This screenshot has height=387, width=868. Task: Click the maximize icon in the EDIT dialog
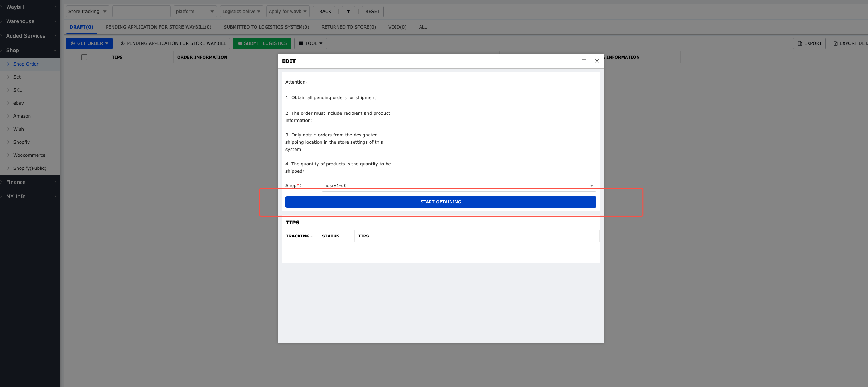pos(584,61)
